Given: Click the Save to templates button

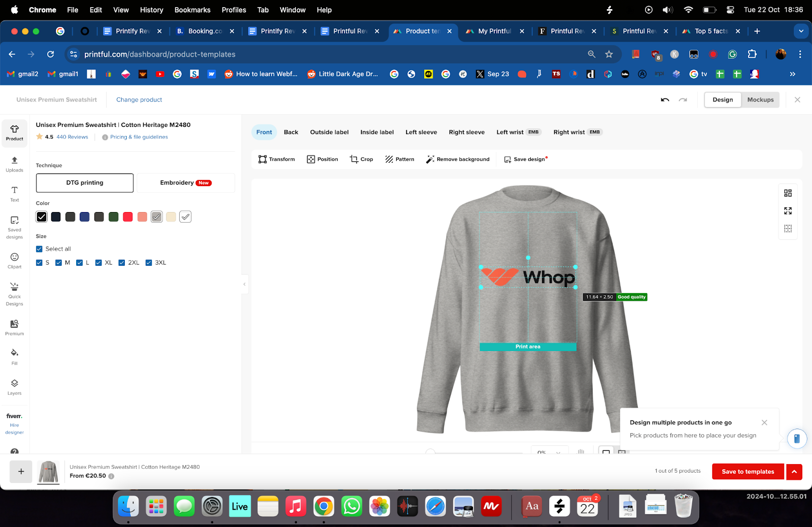Looking at the screenshot, I should (747, 471).
